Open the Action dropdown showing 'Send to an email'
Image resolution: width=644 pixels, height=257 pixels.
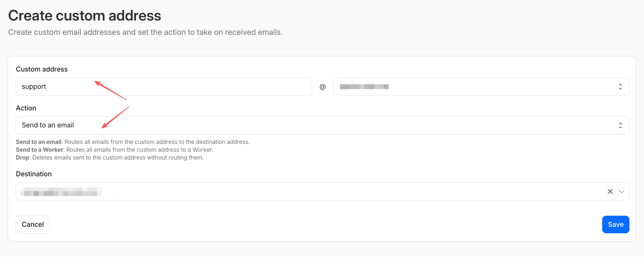tap(323, 125)
